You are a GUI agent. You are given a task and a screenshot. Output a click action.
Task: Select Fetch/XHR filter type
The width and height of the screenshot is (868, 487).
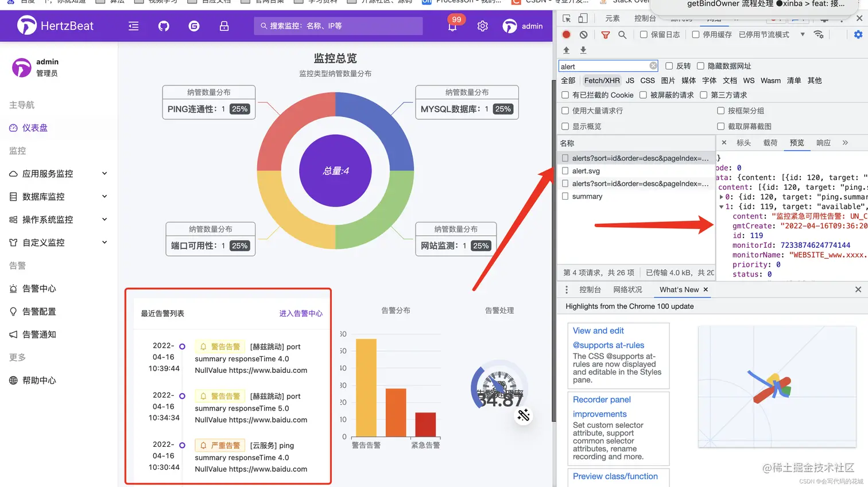click(x=602, y=80)
